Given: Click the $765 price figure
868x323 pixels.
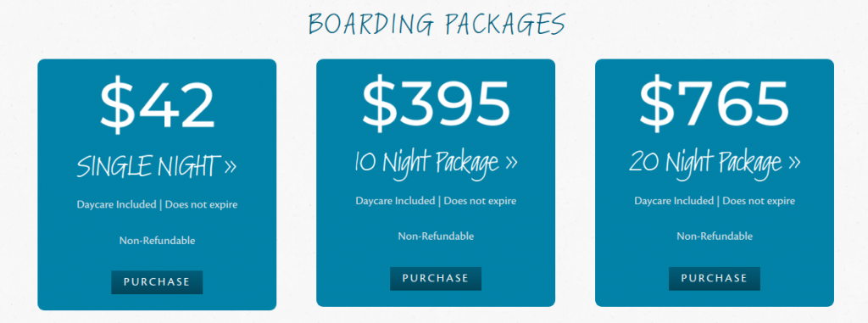Looking at the screenshot, I should coord(714,102).
